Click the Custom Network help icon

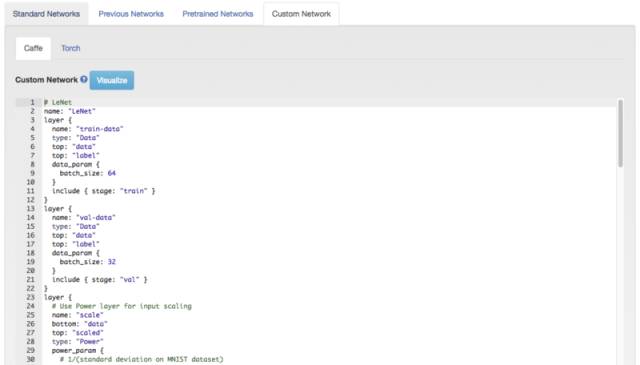[84, 79]
